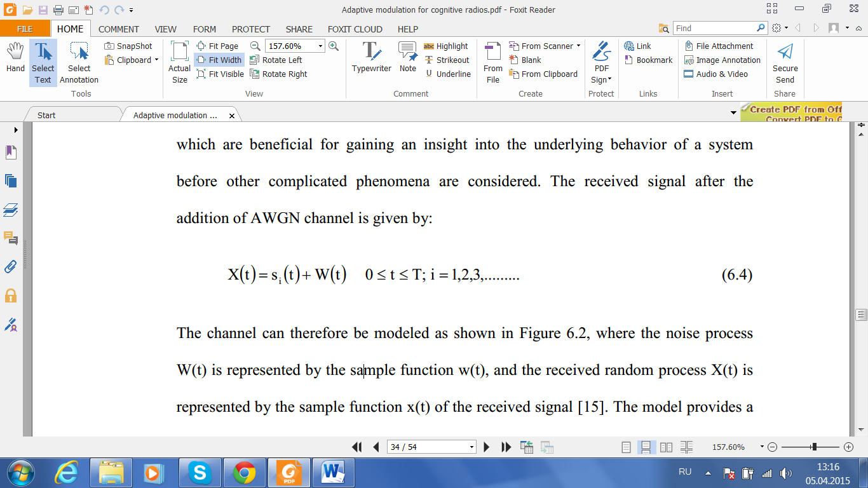Screen dimensions: 868x488
Task: Open the 157.60% zoom dropdown in ribbon
Action: pyautogui.click(x=320, y=46)
